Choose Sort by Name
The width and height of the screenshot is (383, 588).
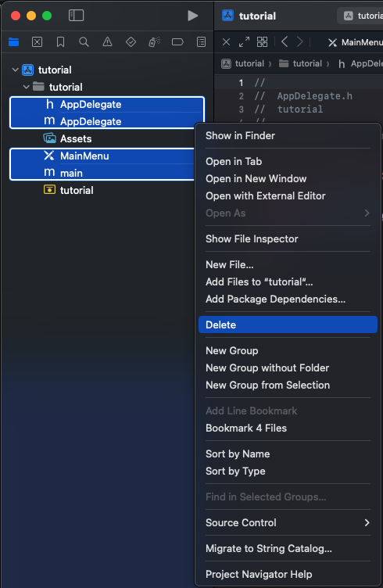point(288,454)
